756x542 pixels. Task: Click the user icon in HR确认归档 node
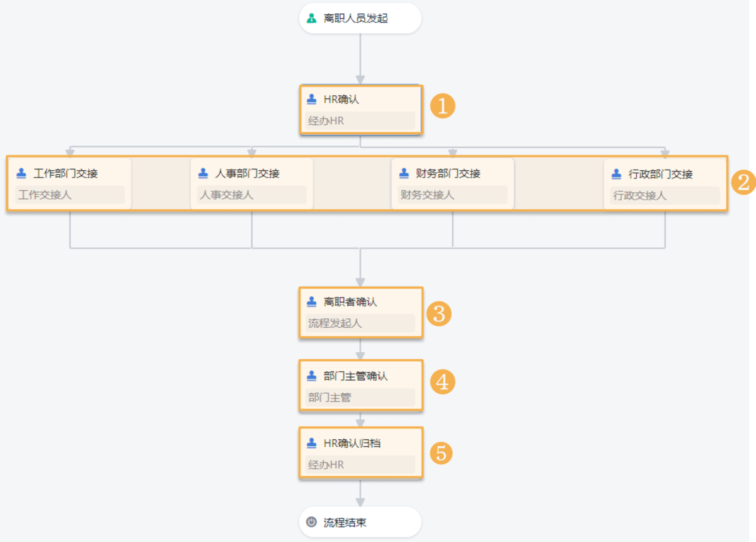[311, 443]
